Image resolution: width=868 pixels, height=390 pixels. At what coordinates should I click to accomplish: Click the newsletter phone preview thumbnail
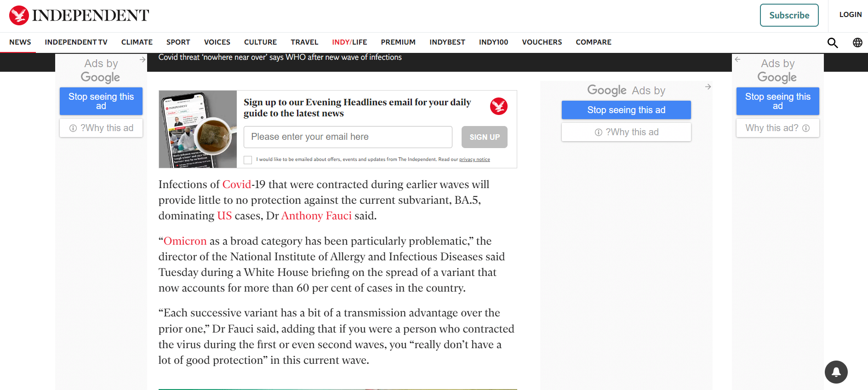(x=198, y=129)
